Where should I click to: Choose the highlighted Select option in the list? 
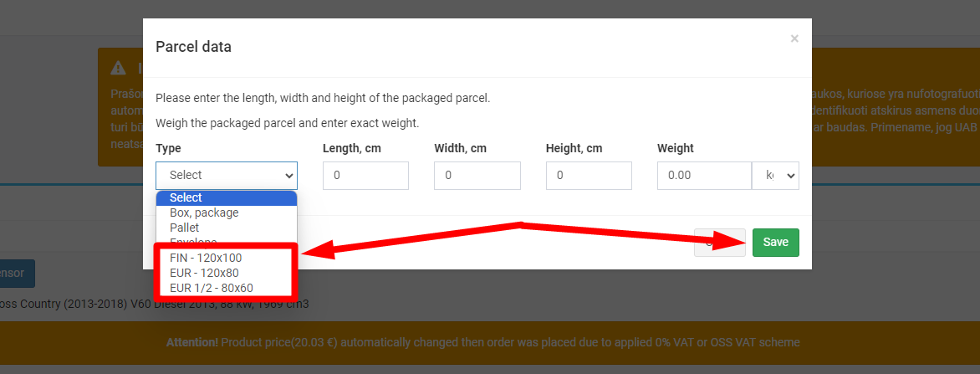[226, 197]
